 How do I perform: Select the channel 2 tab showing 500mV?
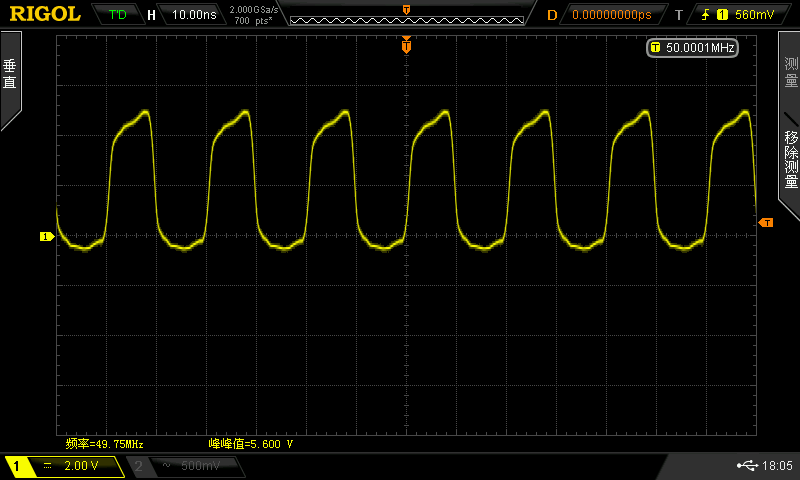point(186,466)
